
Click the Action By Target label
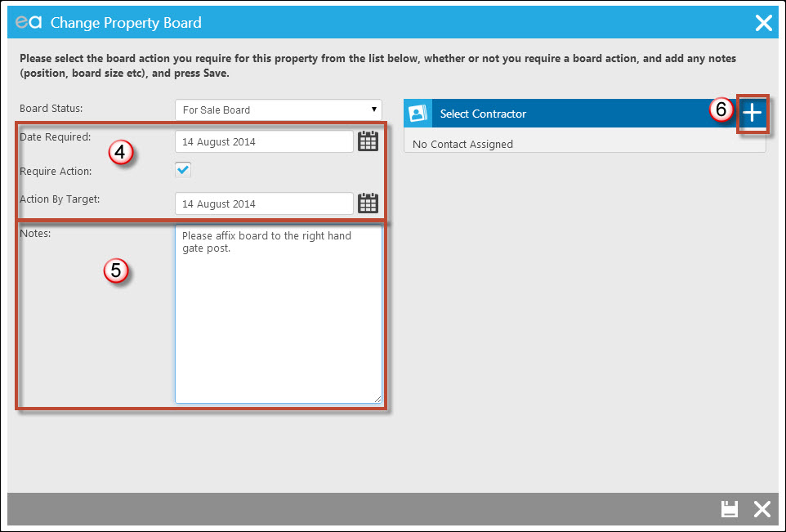[x=60, y=199]
